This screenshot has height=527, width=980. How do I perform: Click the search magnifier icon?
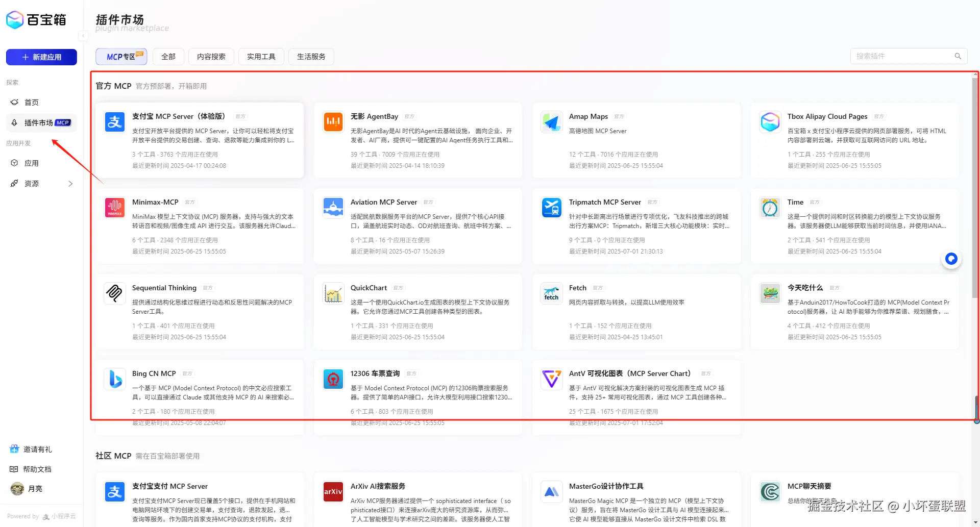point(958,56)
